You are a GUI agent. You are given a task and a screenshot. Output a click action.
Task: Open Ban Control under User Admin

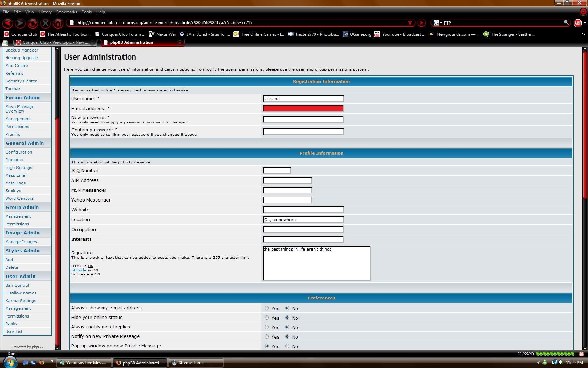[17, 285]
